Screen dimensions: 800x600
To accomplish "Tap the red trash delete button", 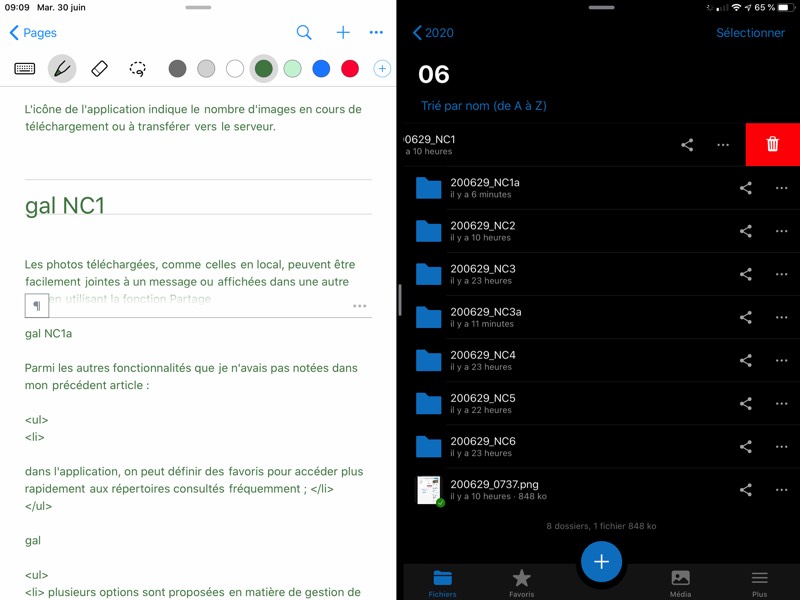I will coord(772,145).
